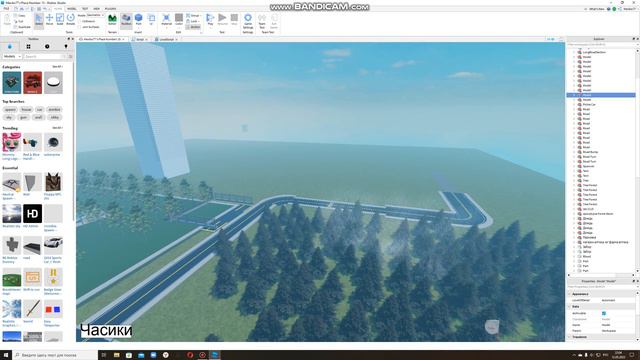Screen dimensions: 640x360
Task: Open the Models category dropdown in Toolbox
Action: tap(12, 56)
